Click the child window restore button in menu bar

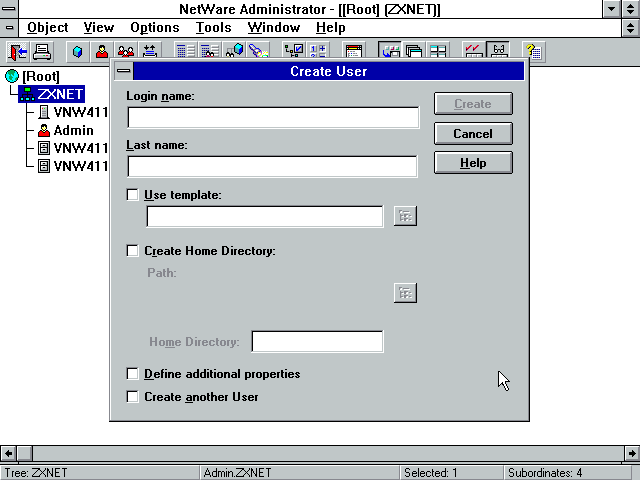631,28
